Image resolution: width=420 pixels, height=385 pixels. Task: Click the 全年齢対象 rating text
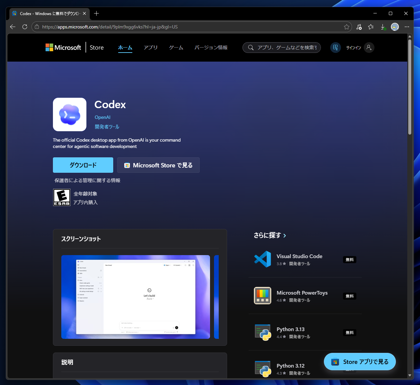point(85,194)
